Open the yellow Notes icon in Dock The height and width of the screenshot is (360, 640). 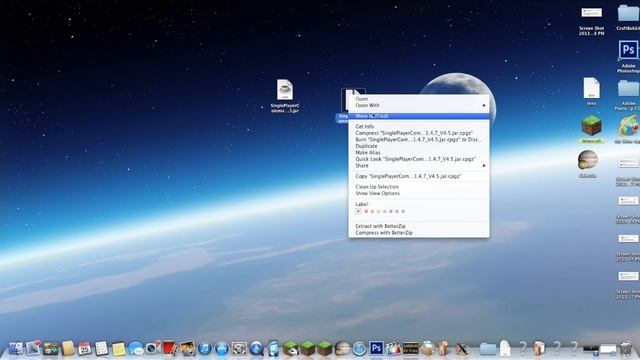(118, 349)
